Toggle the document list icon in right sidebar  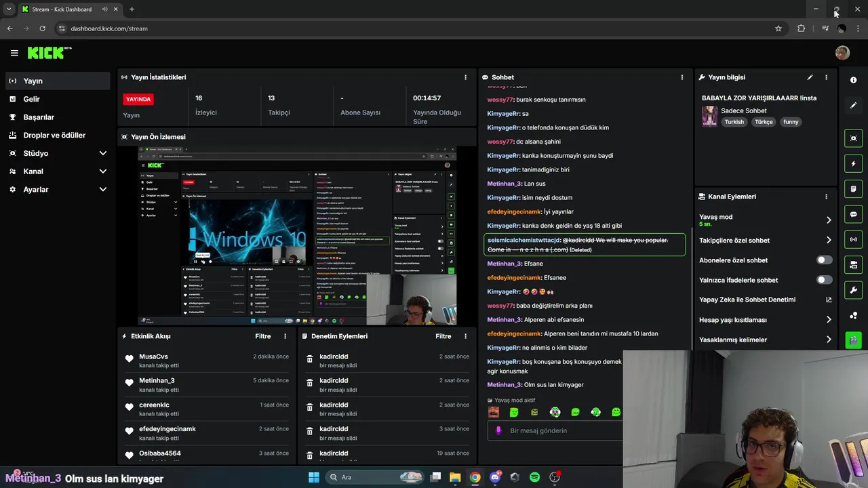click(853, 188)
